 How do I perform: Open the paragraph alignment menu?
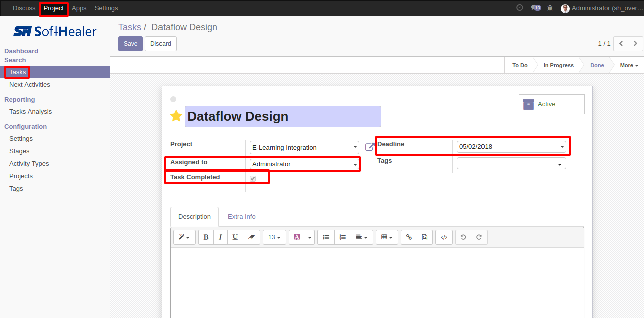(362, 237)
